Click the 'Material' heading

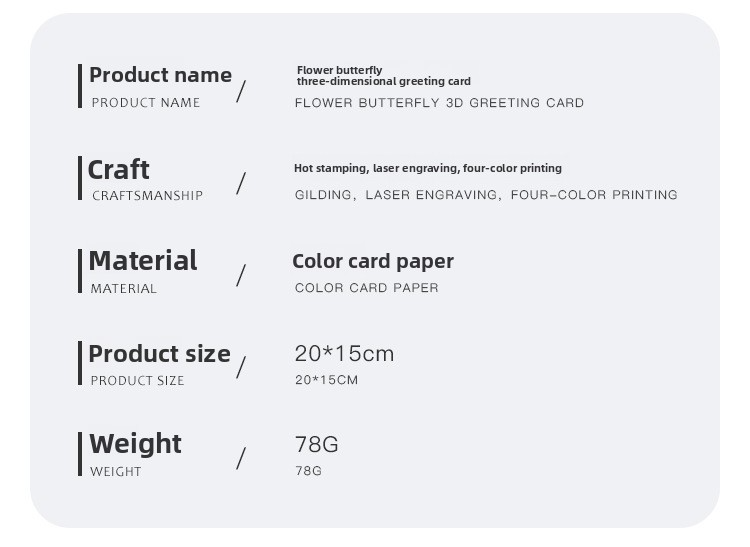pos(143,261)
